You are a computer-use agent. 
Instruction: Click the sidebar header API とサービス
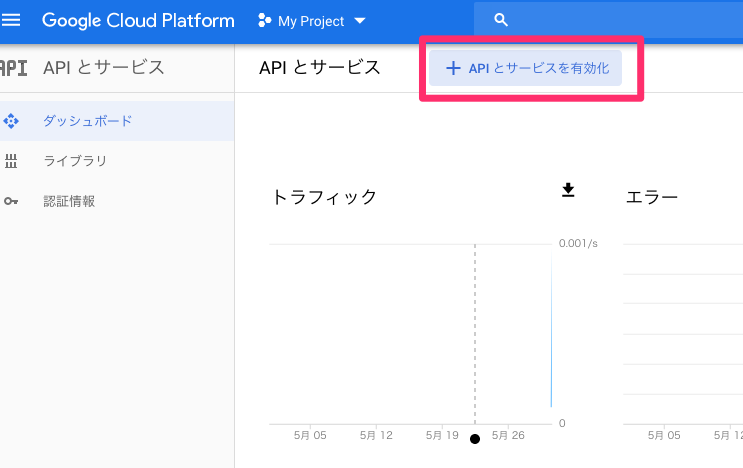pos(104,67)
